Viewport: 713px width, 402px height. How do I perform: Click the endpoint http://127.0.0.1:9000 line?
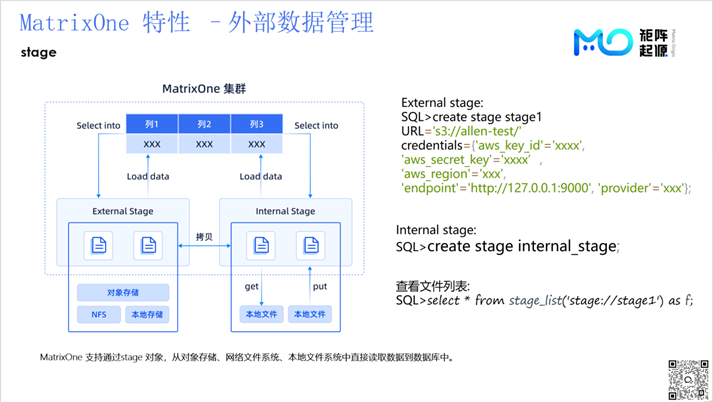point(546,188)
